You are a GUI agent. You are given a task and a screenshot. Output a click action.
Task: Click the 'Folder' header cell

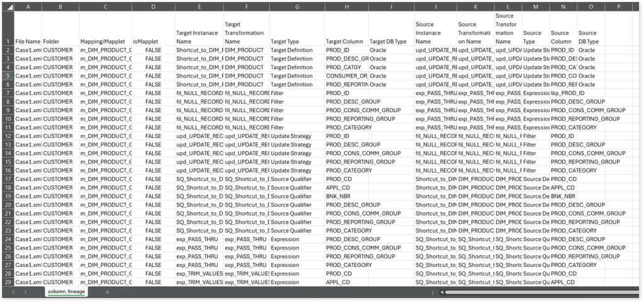tap(60, 28)
